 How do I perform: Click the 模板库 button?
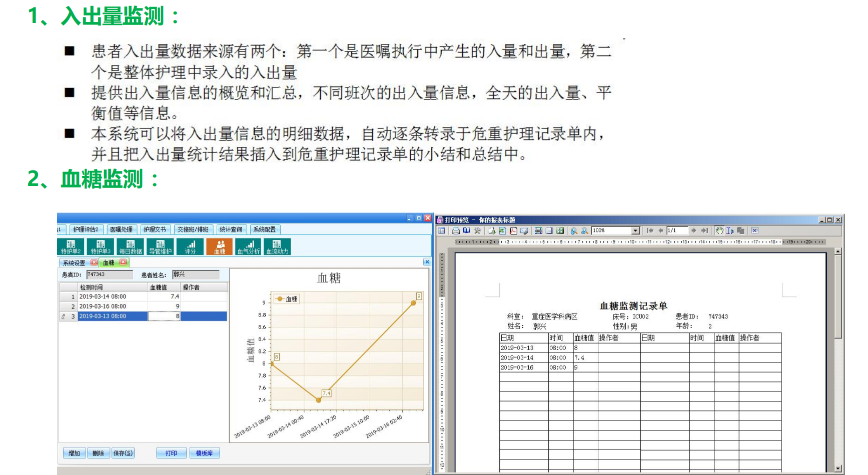point(204,453)
